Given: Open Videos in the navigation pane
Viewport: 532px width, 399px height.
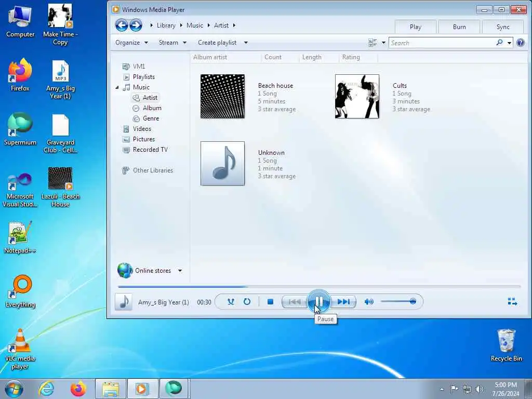Looking at the screenshot, I should click(142, 129).
